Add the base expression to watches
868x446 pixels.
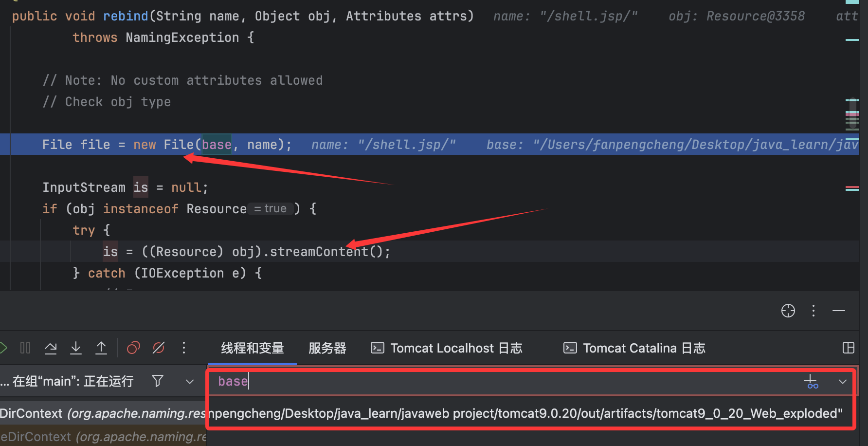tap(812, 382)
